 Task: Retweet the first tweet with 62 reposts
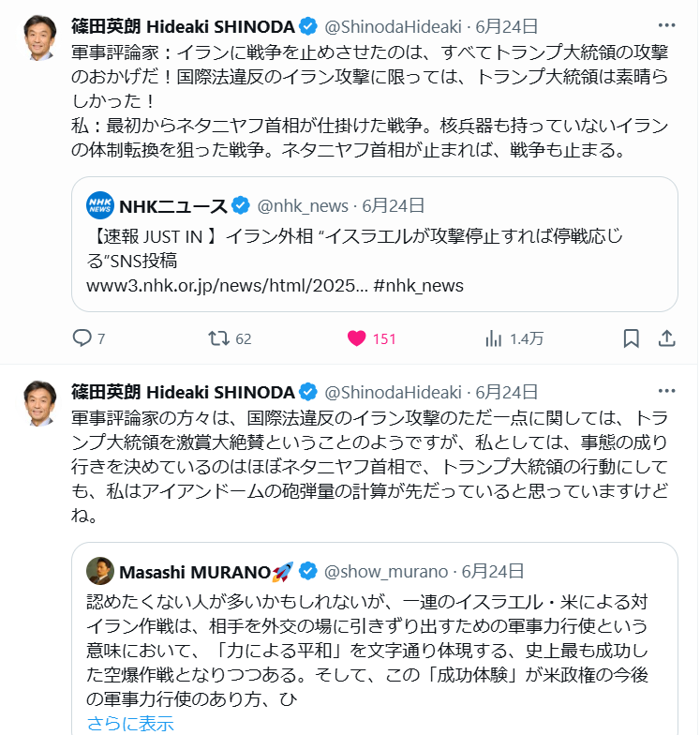click(218, 338)
